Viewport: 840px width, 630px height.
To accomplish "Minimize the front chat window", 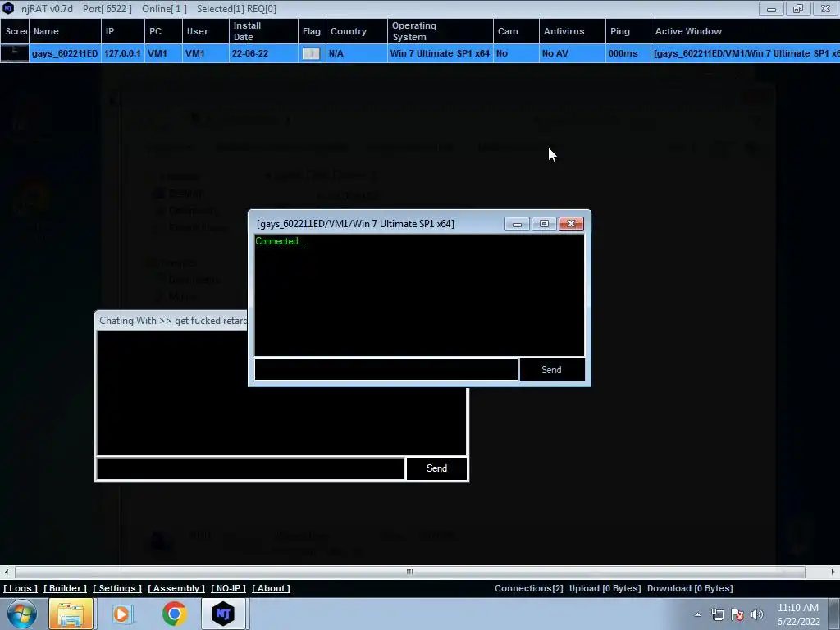I will 517,223.
